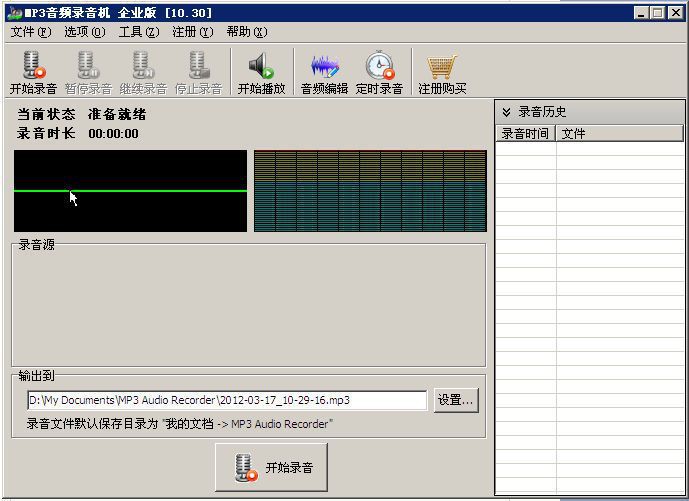Click the large 开始录音 button at bottom

coord(271,467)
